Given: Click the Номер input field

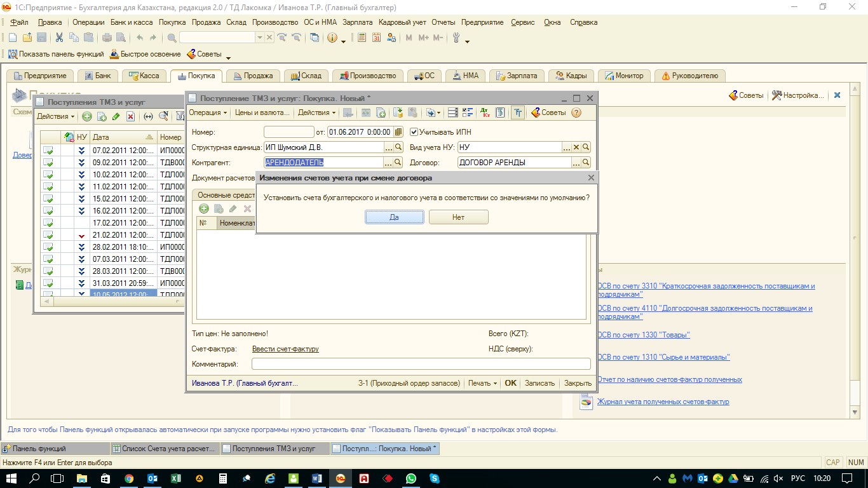Looking at the screenshot, I should (288, 132).
